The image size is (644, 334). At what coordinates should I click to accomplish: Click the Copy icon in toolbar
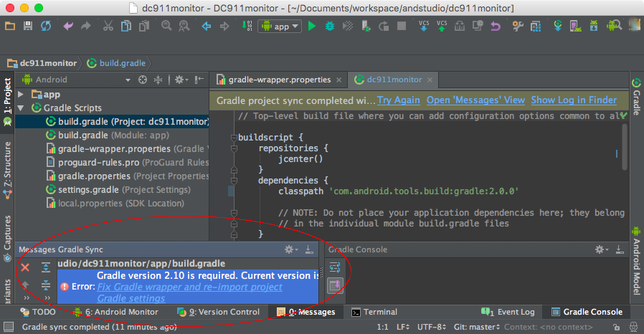pyautogui.click(x=126, y=27)
